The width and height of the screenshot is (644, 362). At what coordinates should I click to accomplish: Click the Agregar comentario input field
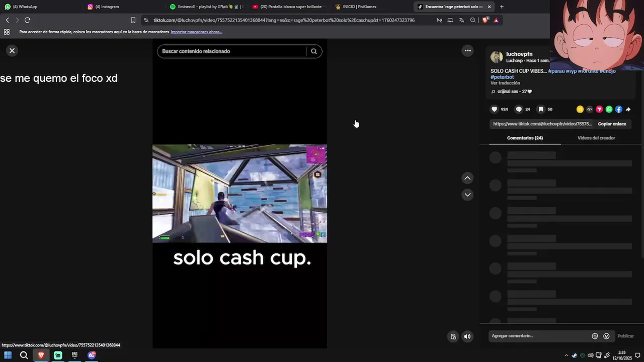[x=538, y=336]
